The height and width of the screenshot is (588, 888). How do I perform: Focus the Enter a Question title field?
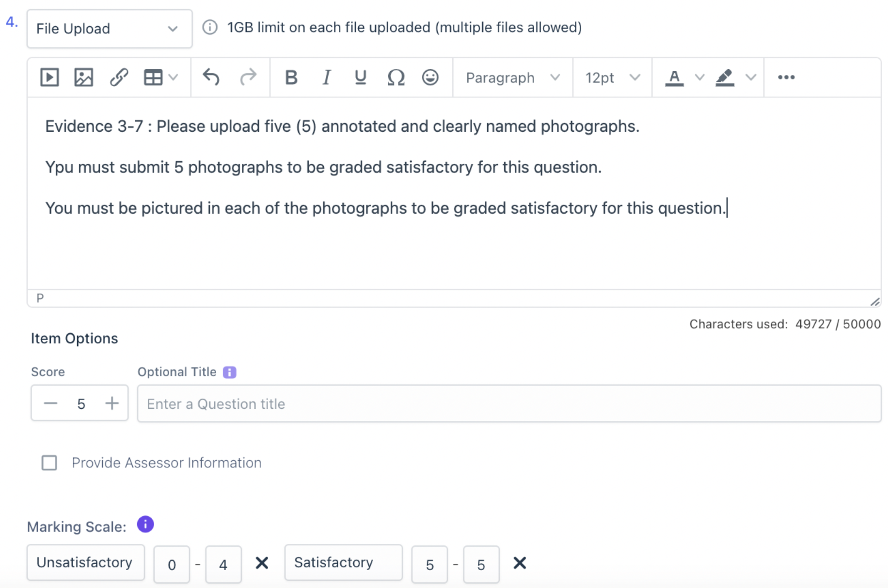[x=509, y=403]
